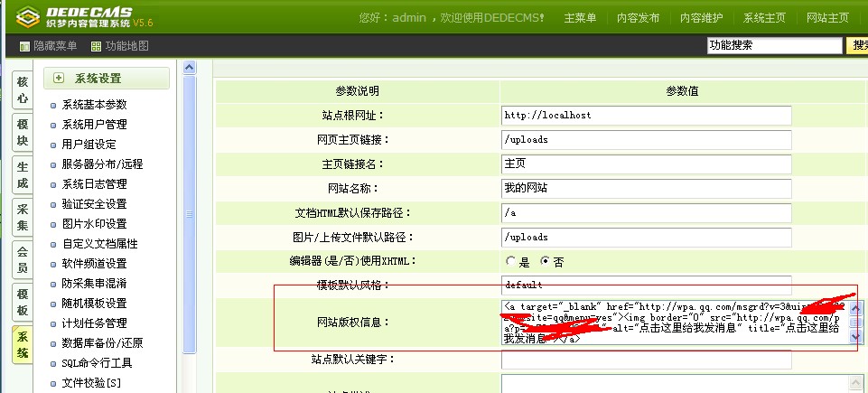This screenshot has width=868, height=393.
Task: Open 主菜单 in top navigation
Action: click(580, 18)
